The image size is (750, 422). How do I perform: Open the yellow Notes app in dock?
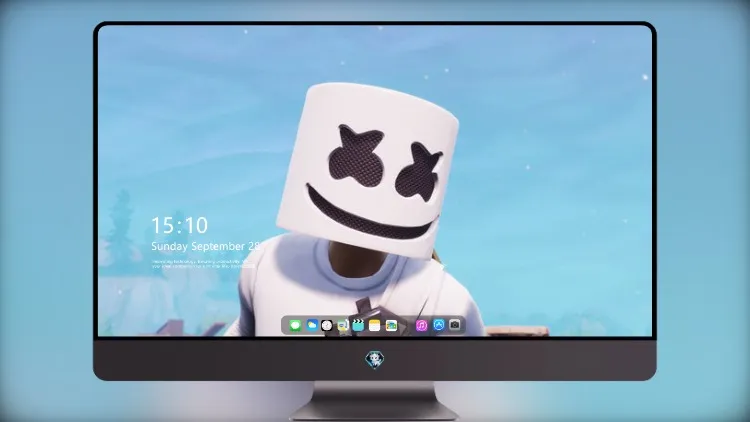coord(375,326)
